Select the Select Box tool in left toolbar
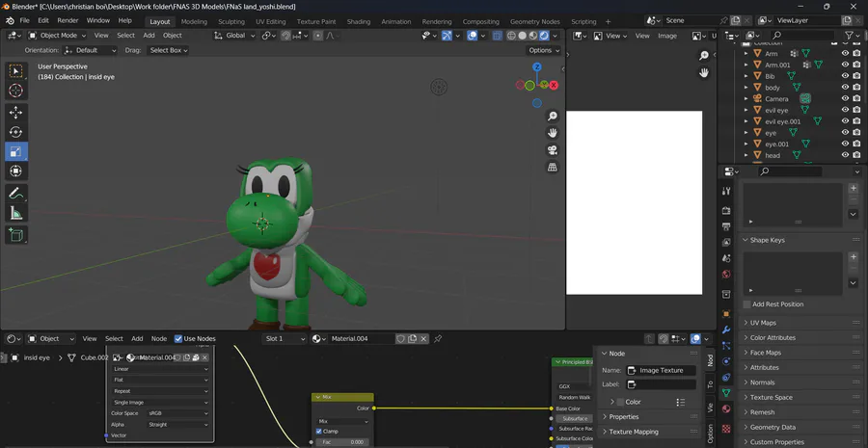This screenshot has height=448, width=868. pos(16,70)
